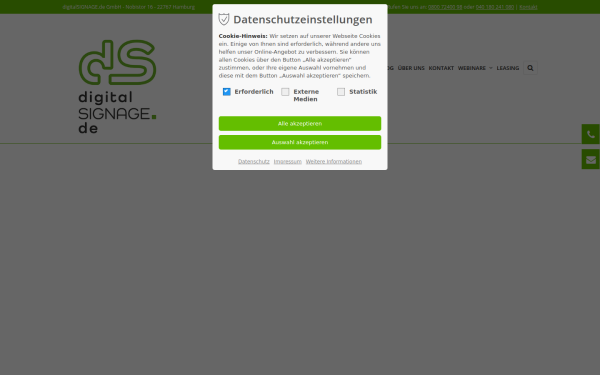Click the Alle akzeptieren button

300,124
